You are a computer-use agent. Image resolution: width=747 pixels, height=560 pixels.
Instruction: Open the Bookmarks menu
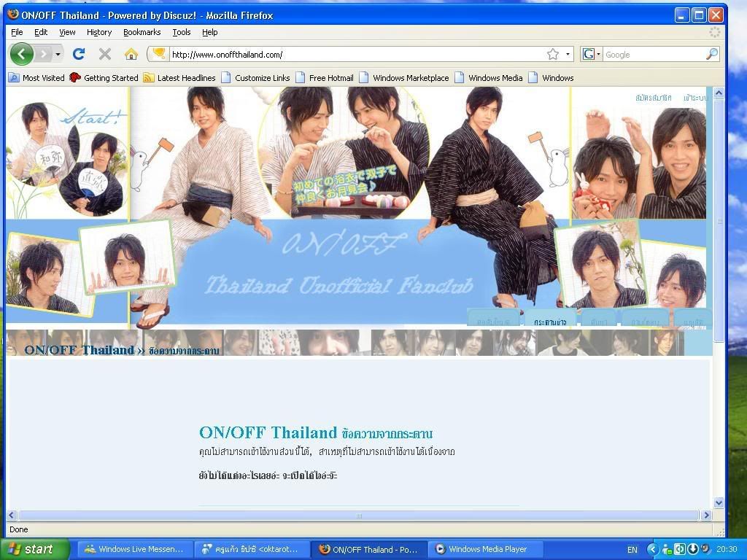(142, 32)
